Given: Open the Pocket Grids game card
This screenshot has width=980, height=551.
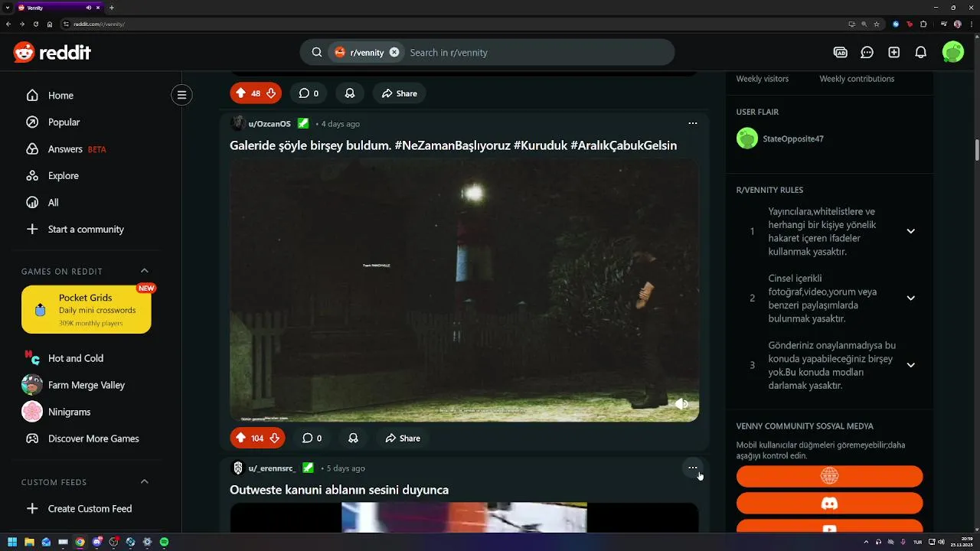Looking at the screenshot, I should (87, 309).
